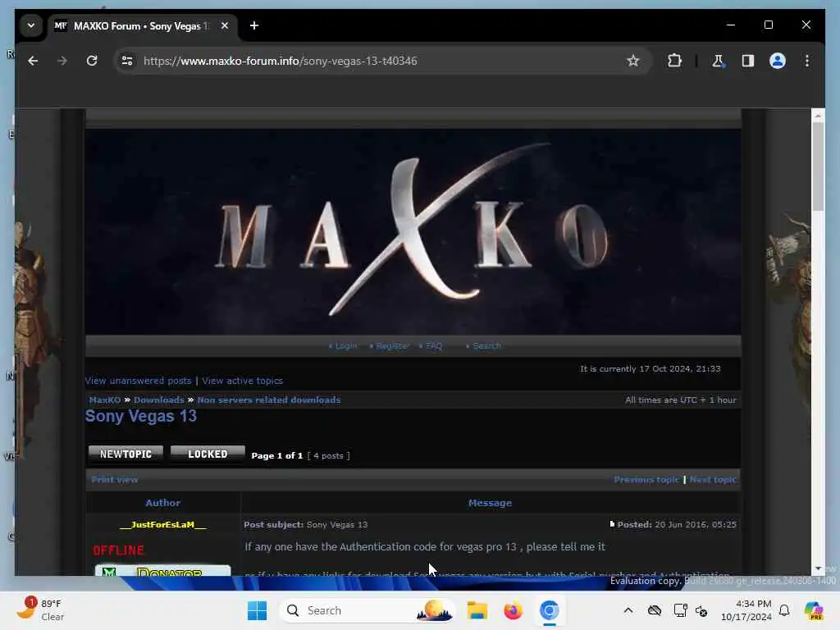
Task: Reload the current page
Action: tap(92, 61)
